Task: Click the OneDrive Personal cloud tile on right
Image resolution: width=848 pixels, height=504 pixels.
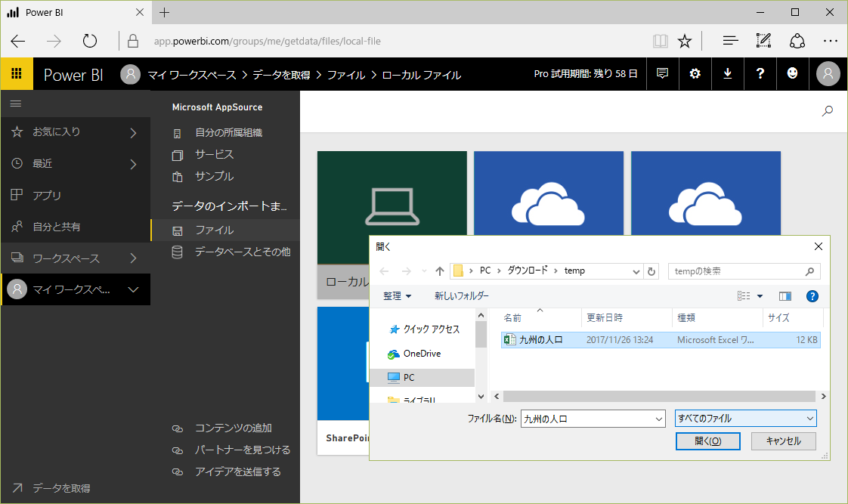Action: (x=706, y=193)
